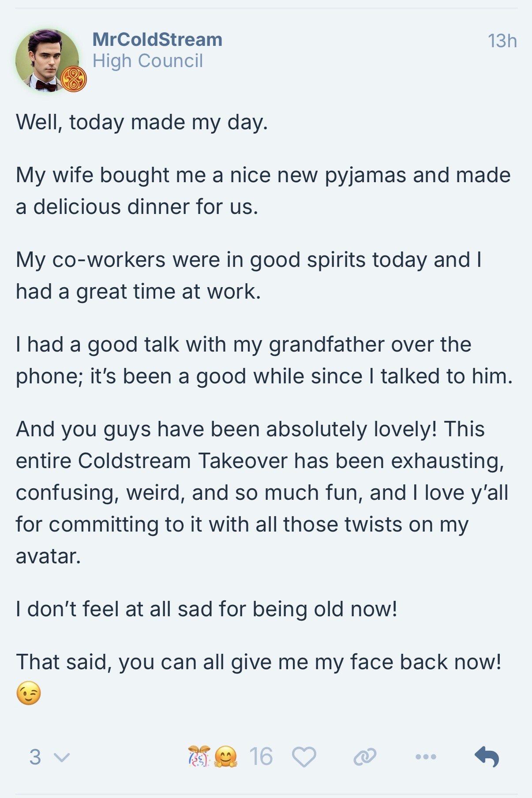Like the post with the heart icon
This screenshot has height=798, width=532.
[304, 757]
